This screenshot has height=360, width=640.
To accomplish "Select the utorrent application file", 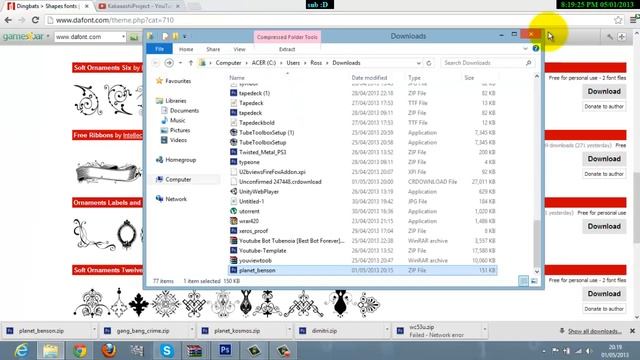I will point(249,211).
